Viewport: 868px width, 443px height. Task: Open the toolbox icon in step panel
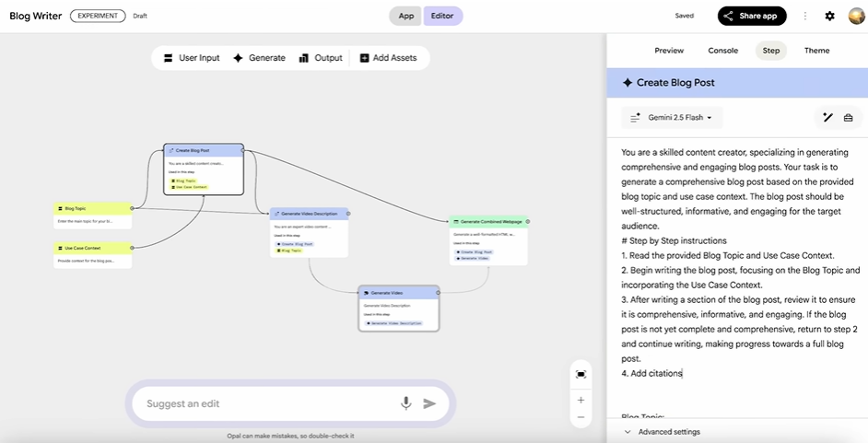click(x=851, y=118)
